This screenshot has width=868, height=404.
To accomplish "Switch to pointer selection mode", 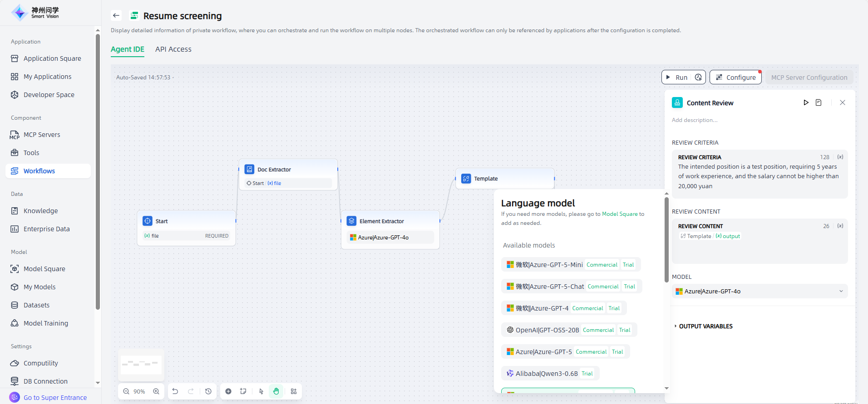I will point(261,391).
